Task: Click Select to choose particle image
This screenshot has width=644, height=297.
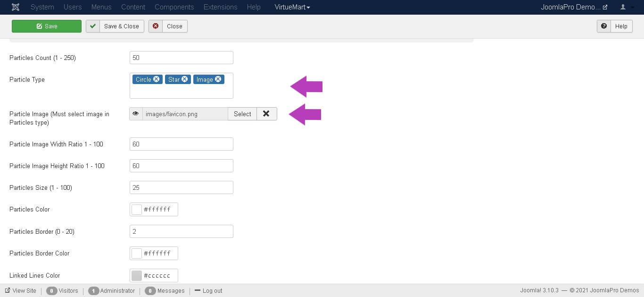Action: pyautogui.click(x=242, y=114)
